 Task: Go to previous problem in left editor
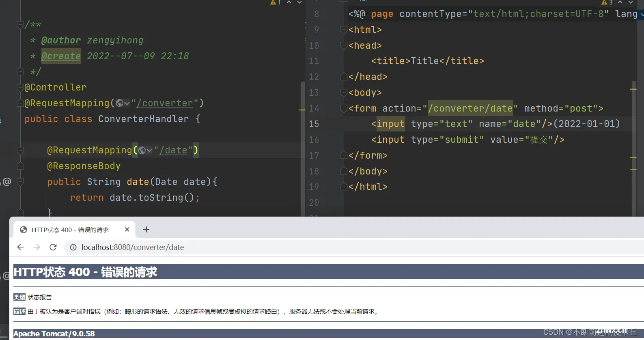point(289,2)
